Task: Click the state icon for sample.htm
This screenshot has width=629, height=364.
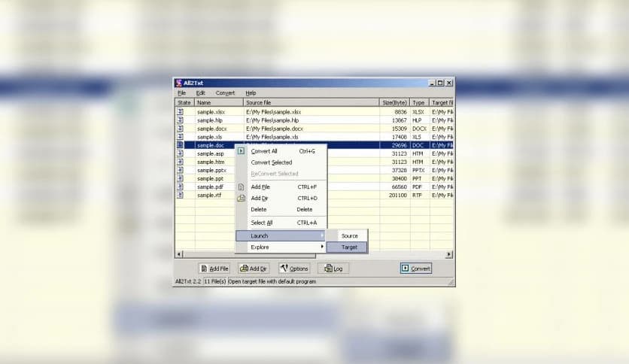Action: click(x=180, y=162)
